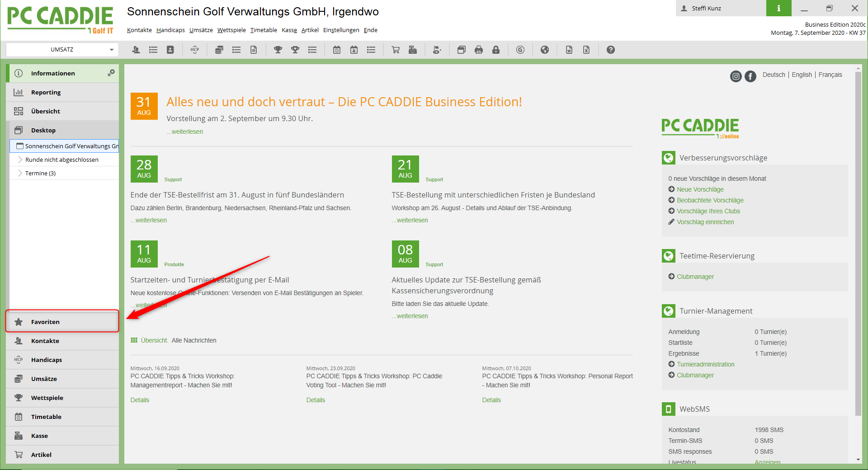This screenshot has width=868, height=470.
Task: Open the document page icon after the coins
Action: (254, 50)
